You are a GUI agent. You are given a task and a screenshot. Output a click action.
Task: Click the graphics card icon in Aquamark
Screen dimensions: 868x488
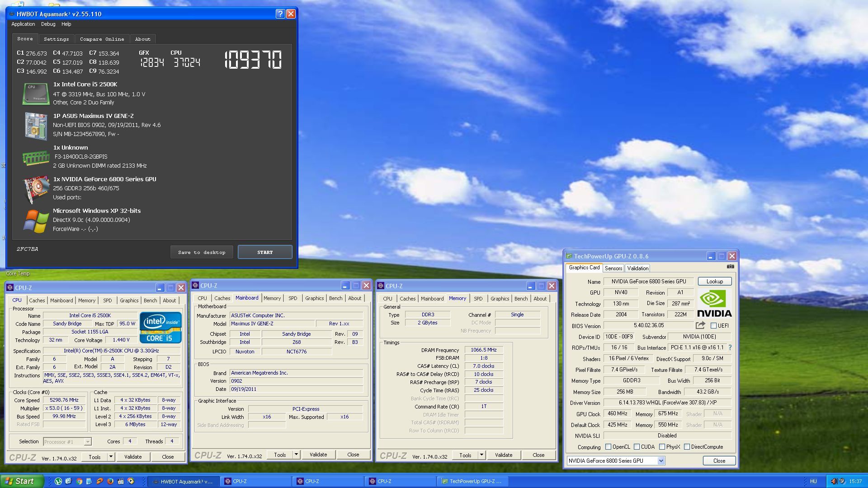(36, 189)
